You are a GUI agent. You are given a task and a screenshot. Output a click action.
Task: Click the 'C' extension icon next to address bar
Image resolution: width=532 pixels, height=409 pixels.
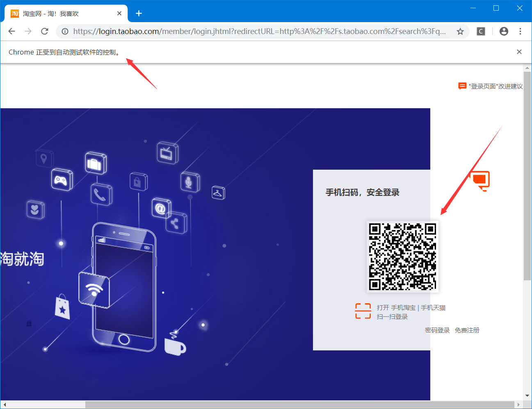(480, 31)
